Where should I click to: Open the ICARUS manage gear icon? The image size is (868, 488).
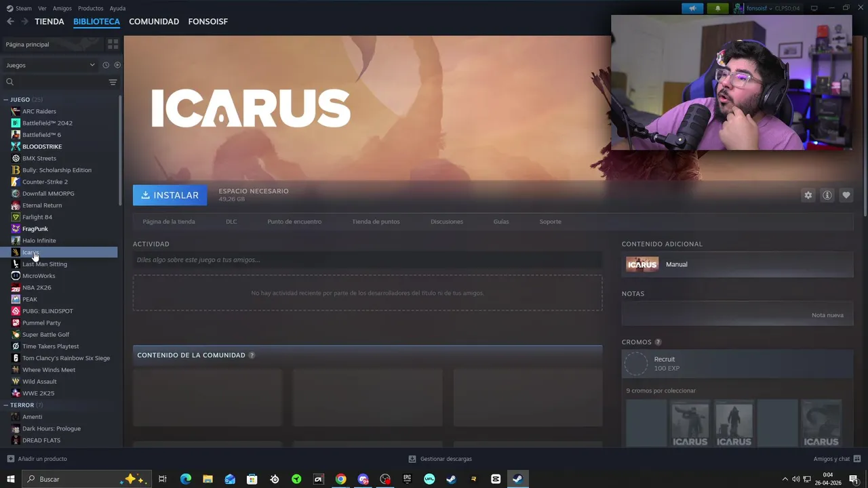click(x=808, y=195)
